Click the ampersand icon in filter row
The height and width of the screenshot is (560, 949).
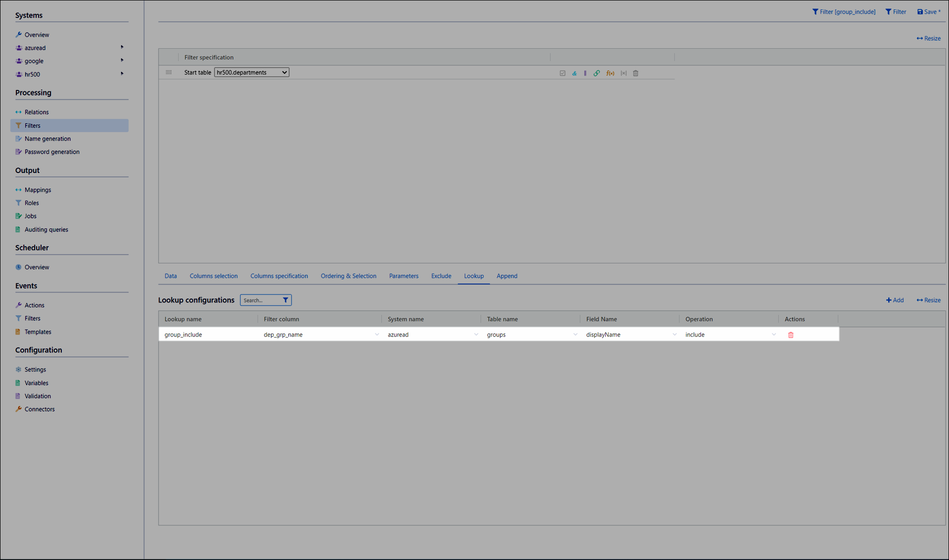click(x=574, y=73)
